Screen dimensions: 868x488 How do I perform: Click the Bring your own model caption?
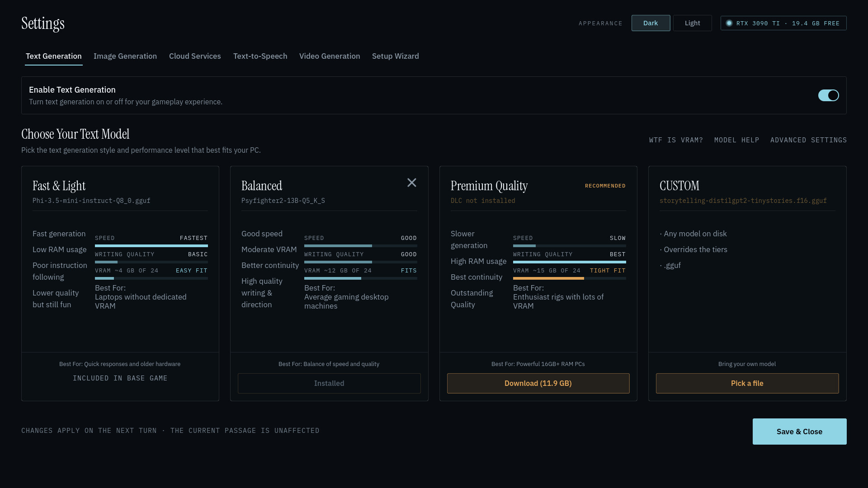[x=747, y=364]
